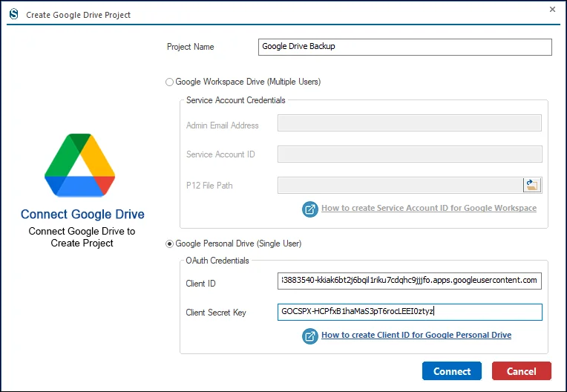Click the Service Account Credentials group label
Viewport: 567px width, 392px height.
tap(236, 100)
